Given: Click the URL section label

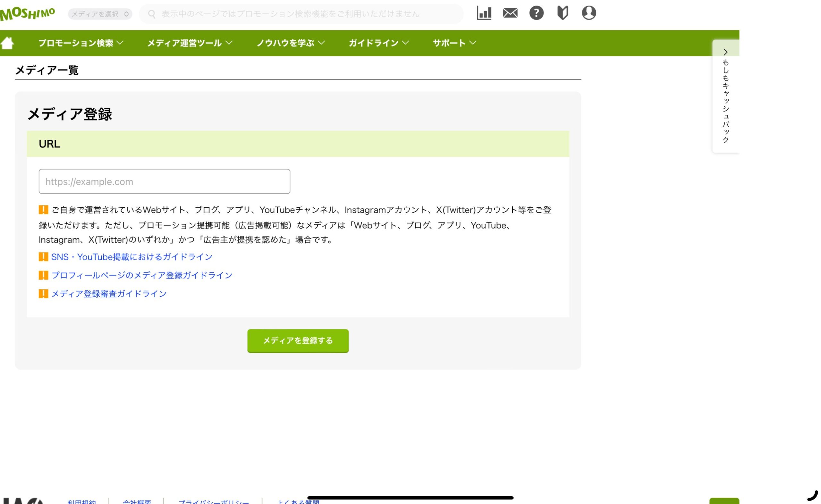Looking at the screenshot, I should click(x=49, y=144).
